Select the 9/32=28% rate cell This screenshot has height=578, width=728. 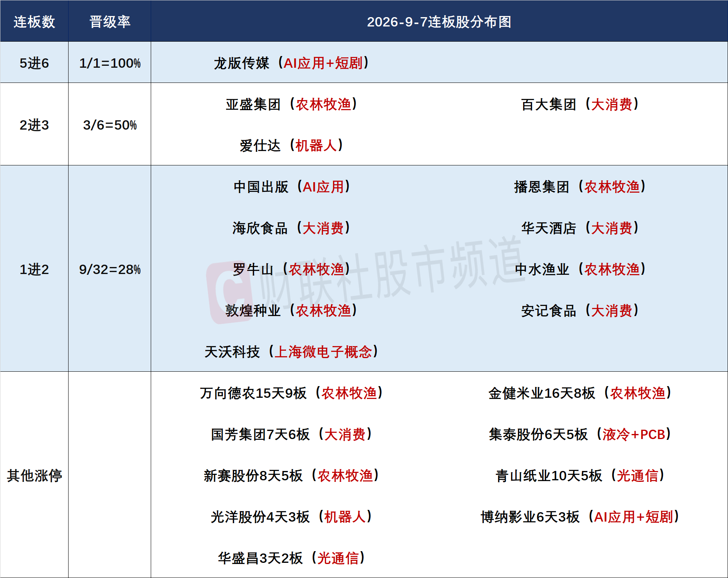point(110,269)
